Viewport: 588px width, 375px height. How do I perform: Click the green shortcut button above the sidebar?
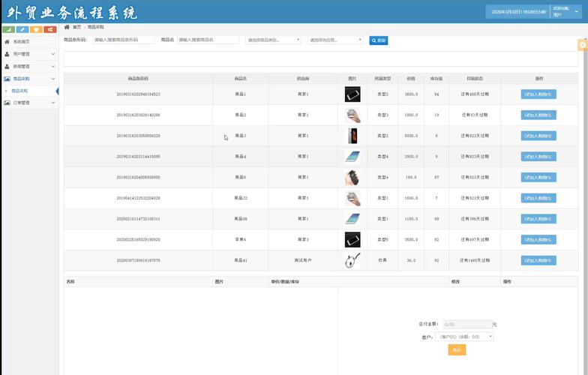9,29
